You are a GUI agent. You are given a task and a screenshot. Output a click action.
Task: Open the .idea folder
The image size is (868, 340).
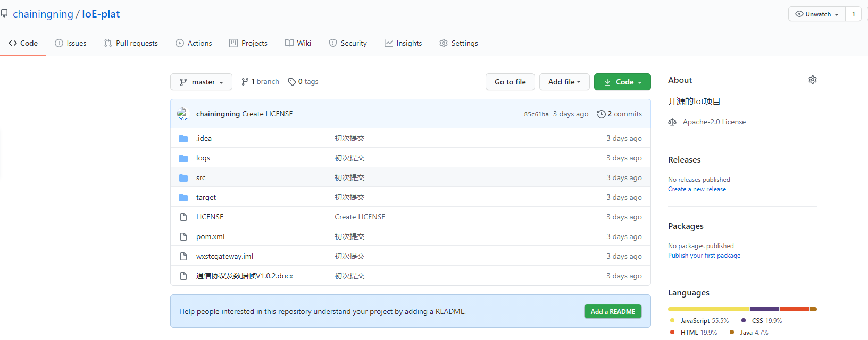204,138
